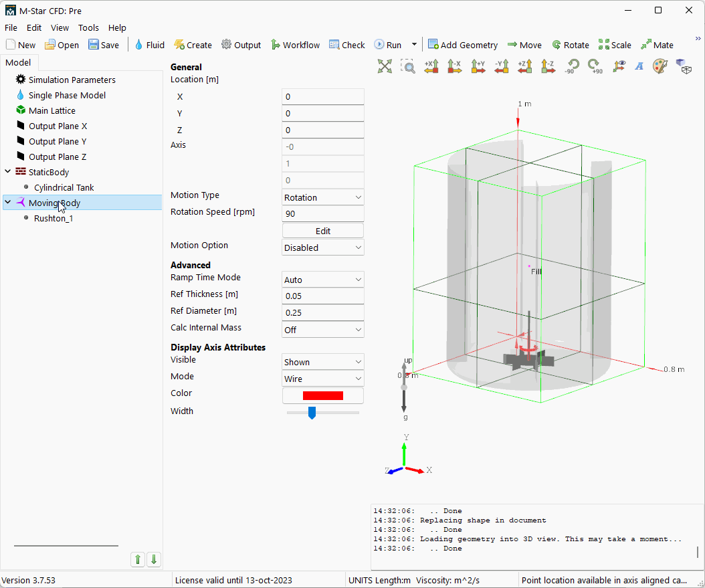Select Simulation Parameters tree item
This screenshot has width=705, height=588.
pyautogui.click(x=72, y=80)
